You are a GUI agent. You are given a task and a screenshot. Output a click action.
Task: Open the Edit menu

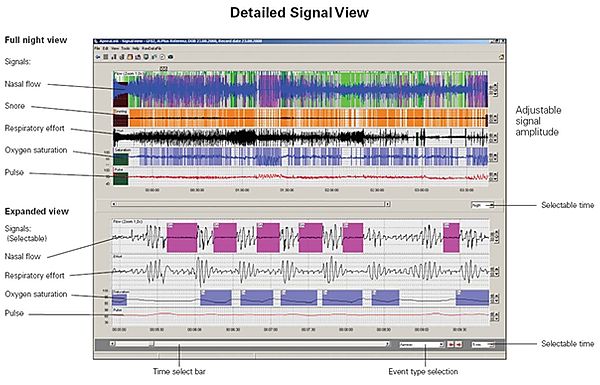pyautogui.click(x=106, y=48)
